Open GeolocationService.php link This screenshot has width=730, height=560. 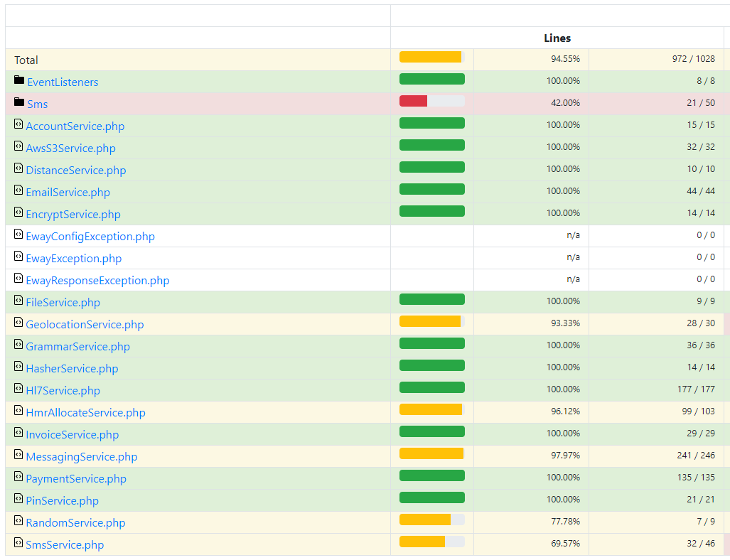click(85, 325)
